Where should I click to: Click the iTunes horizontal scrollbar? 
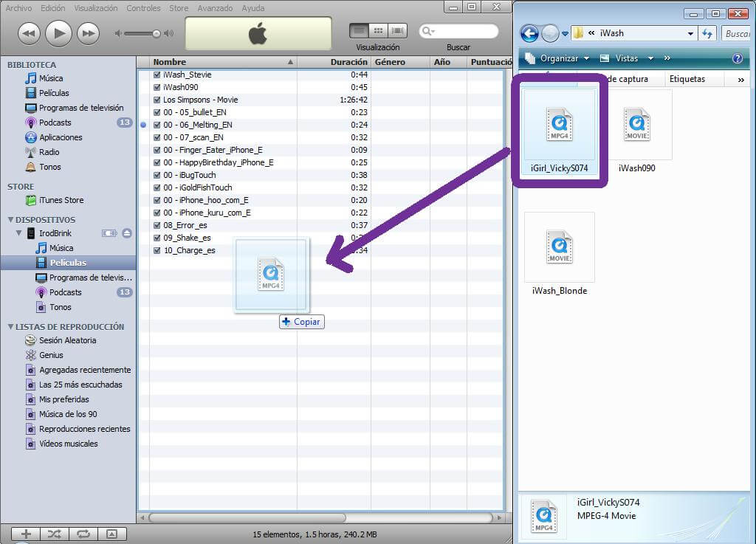point(247,517)
